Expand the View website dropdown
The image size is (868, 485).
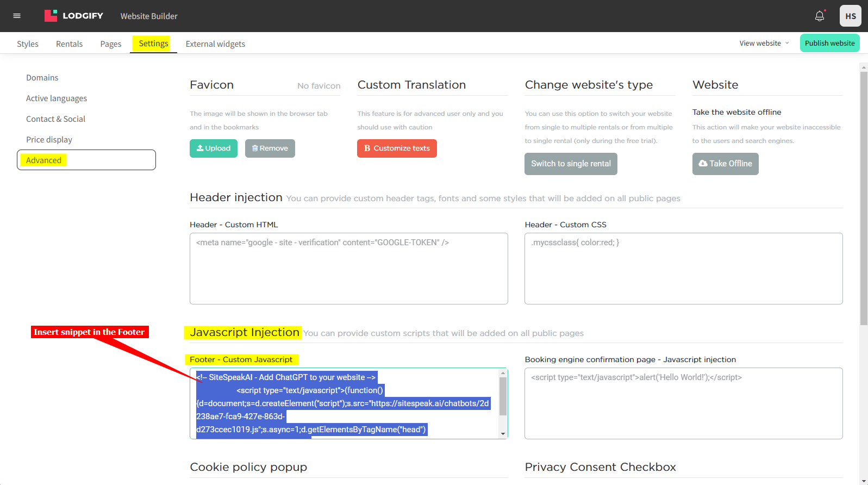pos(764,43)
